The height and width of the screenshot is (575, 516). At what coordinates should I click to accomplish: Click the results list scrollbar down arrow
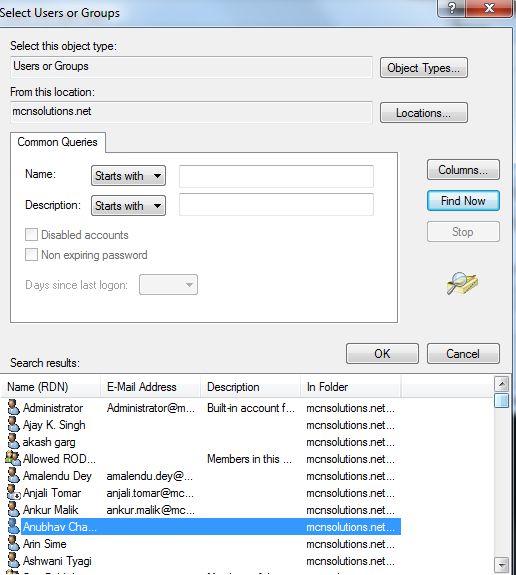(501, 564)
